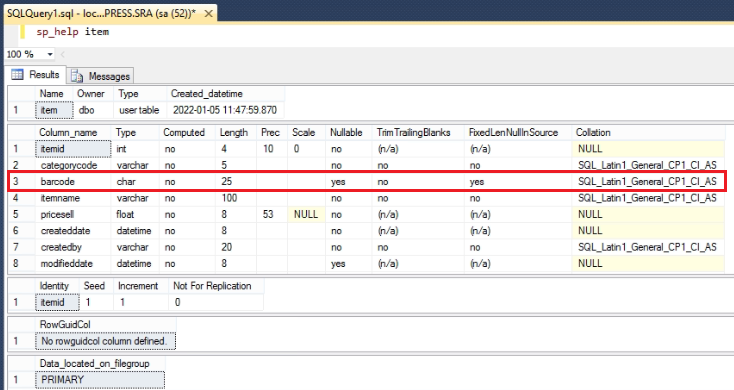Click the Collation cell for createdby row

tap(648, 247)
